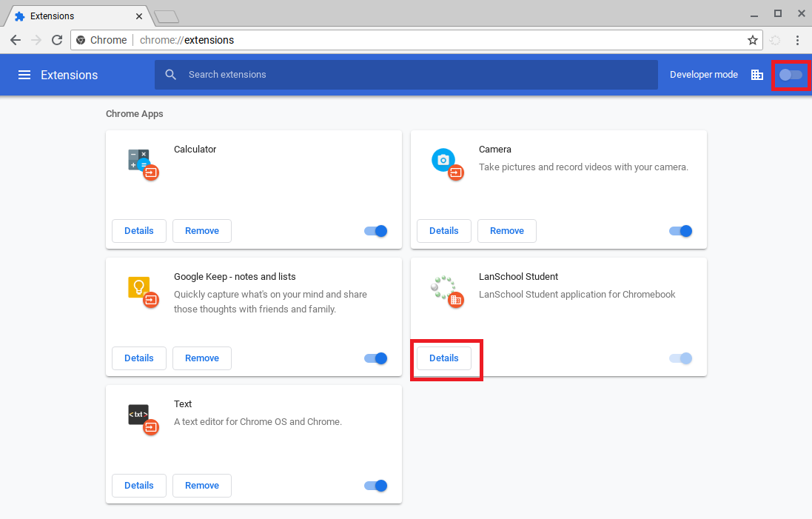Click the Extensions page title
Screen dimensions: 812x519
(x=70, y=75)
